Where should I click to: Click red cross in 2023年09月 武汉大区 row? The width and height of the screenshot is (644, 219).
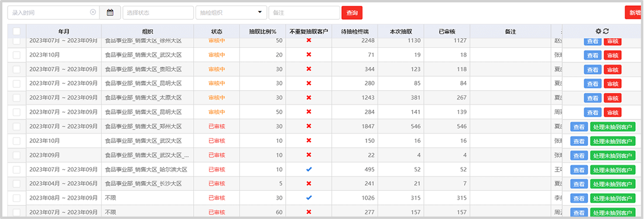click(x=309, y=155)
